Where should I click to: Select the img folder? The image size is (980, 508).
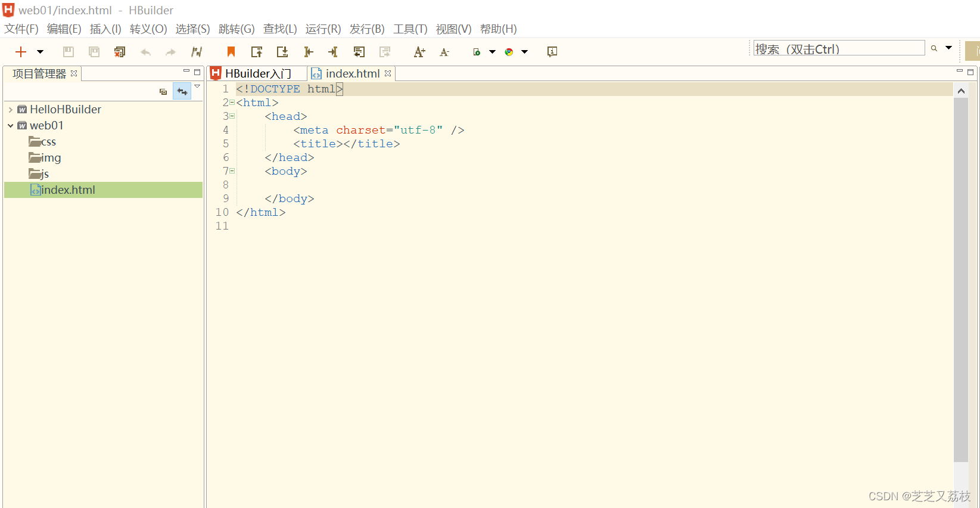[45, 158]
